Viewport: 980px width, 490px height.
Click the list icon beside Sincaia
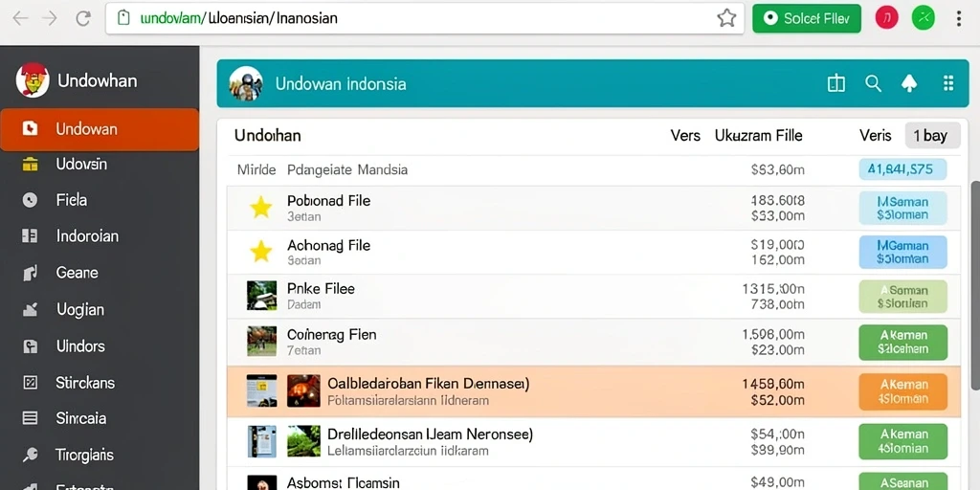coord(30,419)
